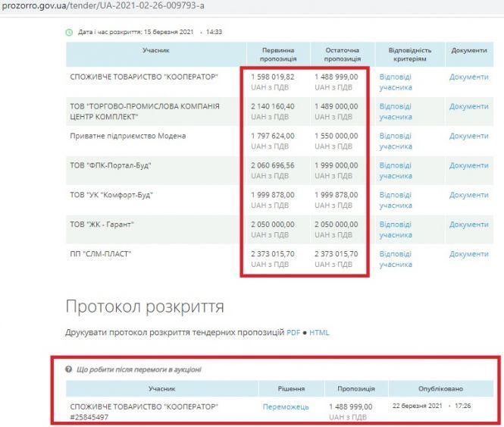504x427 pixels.
Task: Click the 'Рішення' column header
Action: [x=291, y=389]
